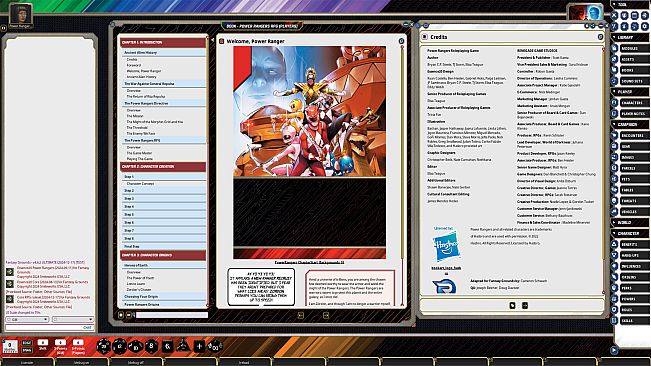Click the S-Points Players counter

coord(78,343)
